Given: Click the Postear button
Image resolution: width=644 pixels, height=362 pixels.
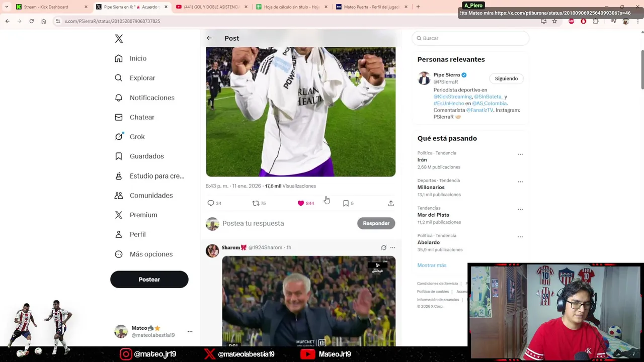Looking at the screenshot, I should click(x=149, y=280).
